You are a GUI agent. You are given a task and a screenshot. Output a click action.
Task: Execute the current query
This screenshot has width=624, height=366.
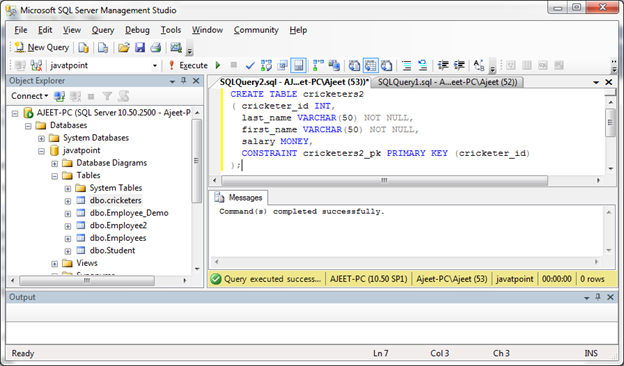pos(188,65)
